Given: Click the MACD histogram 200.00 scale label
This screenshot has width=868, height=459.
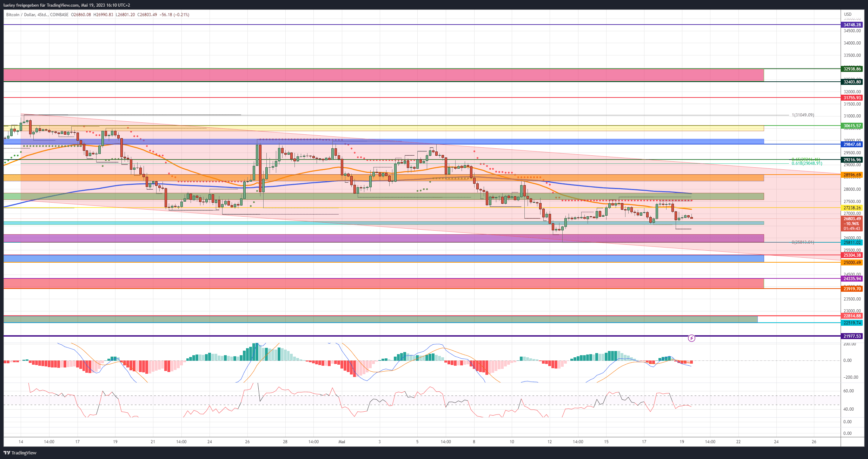Looking at the screenshot, I should coord(850,344).
